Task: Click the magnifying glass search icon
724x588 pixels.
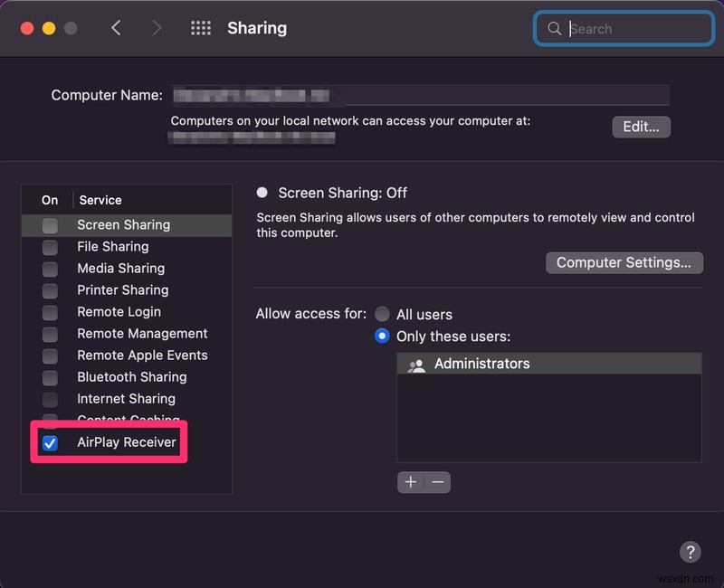Action: 554,29
